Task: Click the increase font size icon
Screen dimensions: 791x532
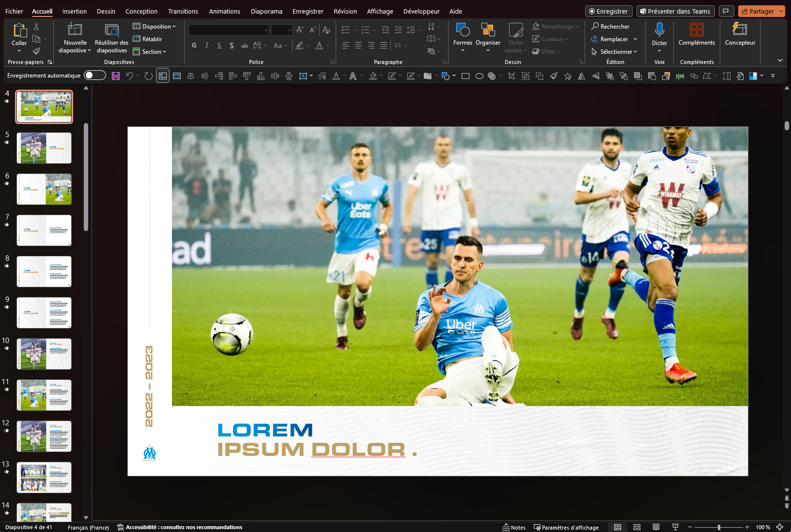Action: [300, 30]
